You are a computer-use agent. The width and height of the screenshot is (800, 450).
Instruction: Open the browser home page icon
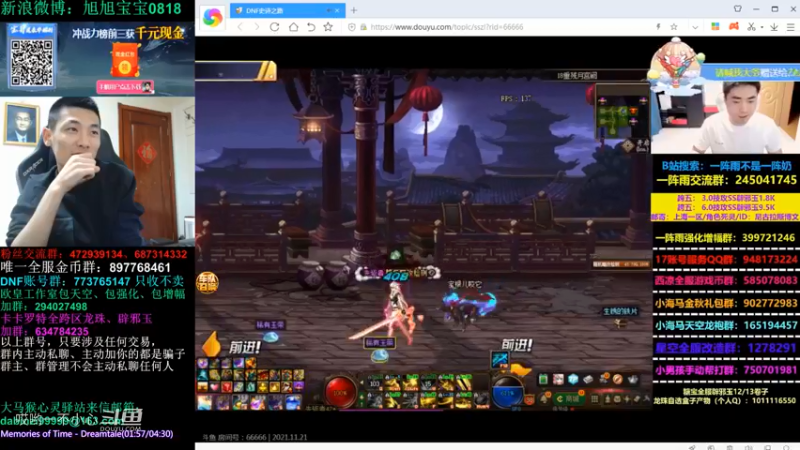coord(293,27)
